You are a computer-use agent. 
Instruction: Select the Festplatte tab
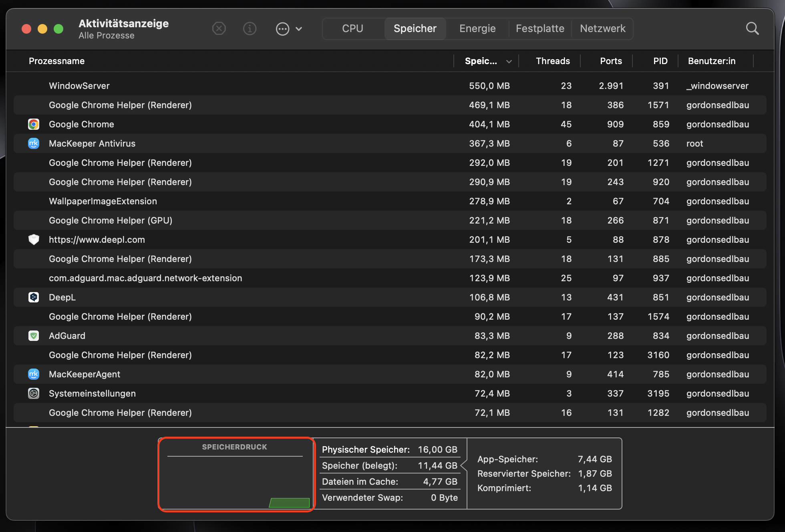click(540, 28)
